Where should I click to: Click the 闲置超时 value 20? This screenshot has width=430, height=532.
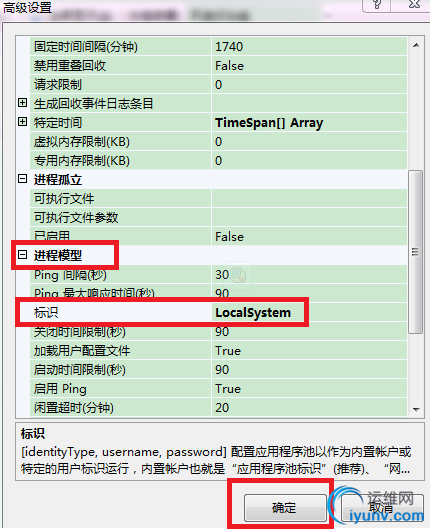point(309,407)
